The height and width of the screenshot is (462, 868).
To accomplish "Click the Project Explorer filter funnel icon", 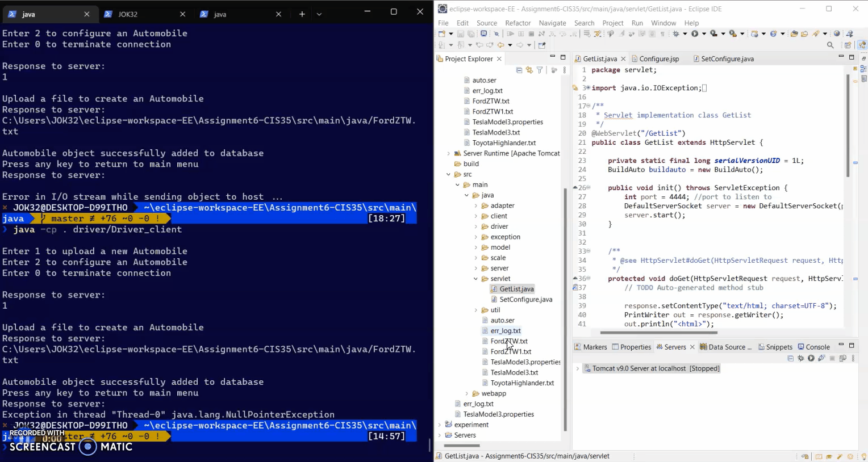I will 540,70.
